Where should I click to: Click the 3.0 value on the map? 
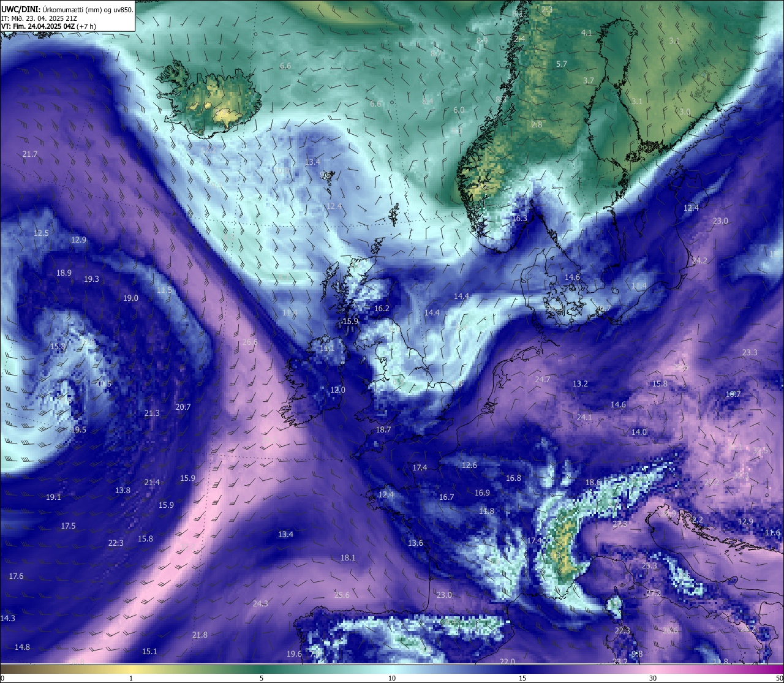coord(685,112)
